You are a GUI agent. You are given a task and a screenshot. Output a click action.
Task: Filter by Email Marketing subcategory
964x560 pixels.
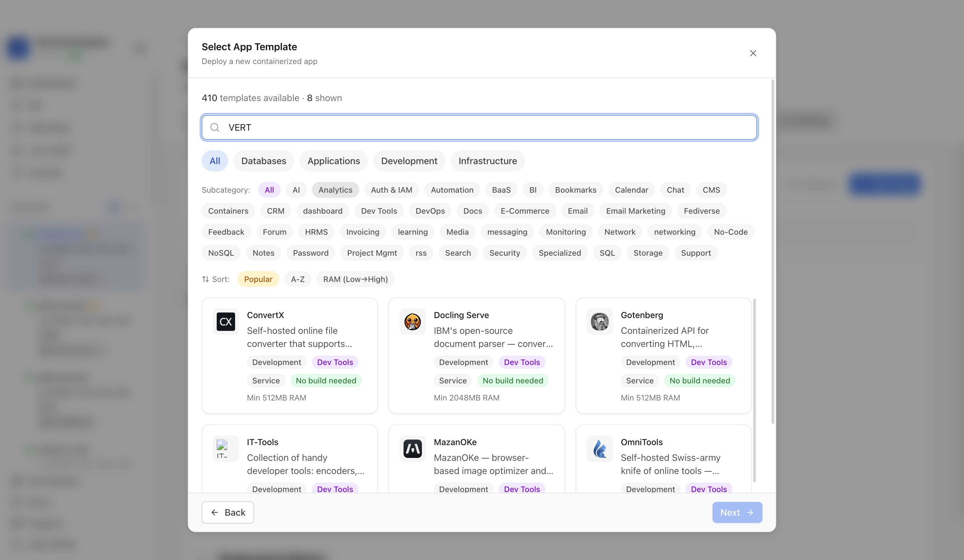(x=635, y=211)
